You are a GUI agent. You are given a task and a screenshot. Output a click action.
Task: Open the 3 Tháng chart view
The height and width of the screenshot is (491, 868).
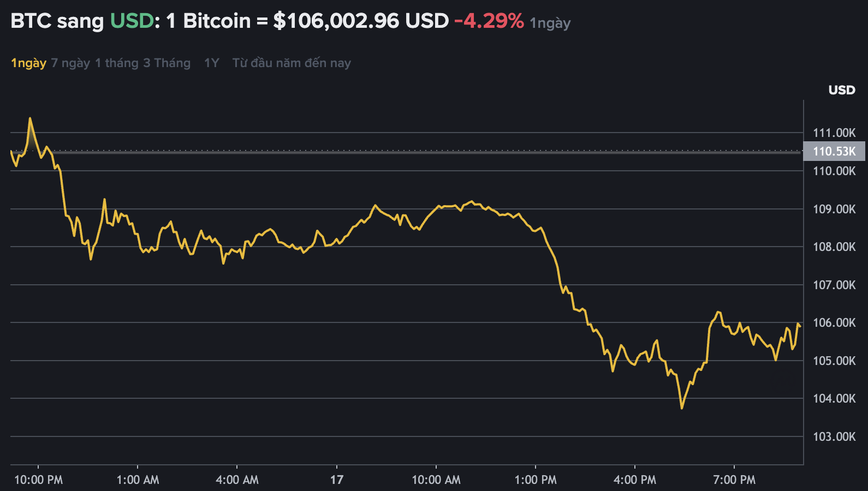[167, 63]
